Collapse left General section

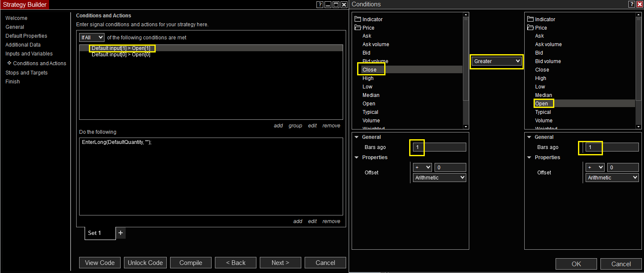(x=357, y=137)
